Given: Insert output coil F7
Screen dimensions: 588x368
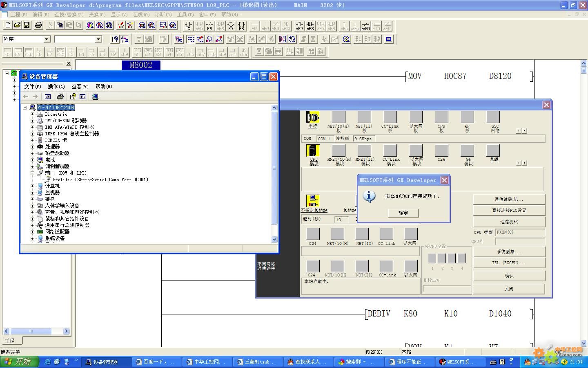Looking at the screenshot, I should 231,26.
